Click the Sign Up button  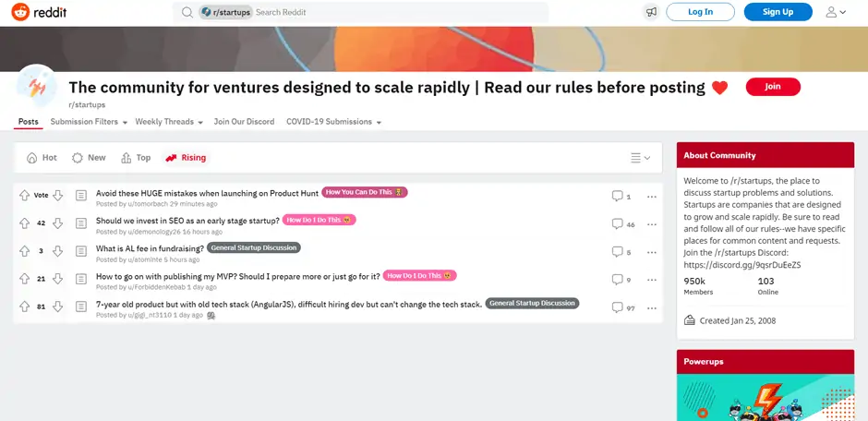778,12
